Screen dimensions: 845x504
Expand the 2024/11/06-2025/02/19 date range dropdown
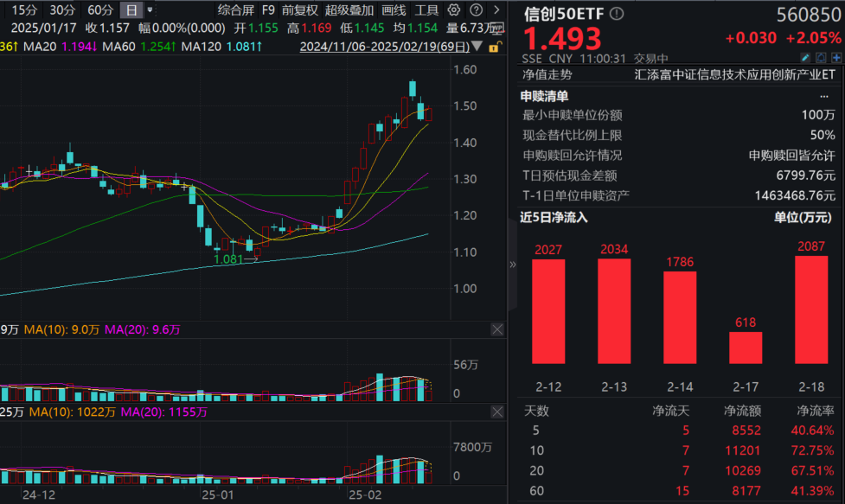point(476,46)
